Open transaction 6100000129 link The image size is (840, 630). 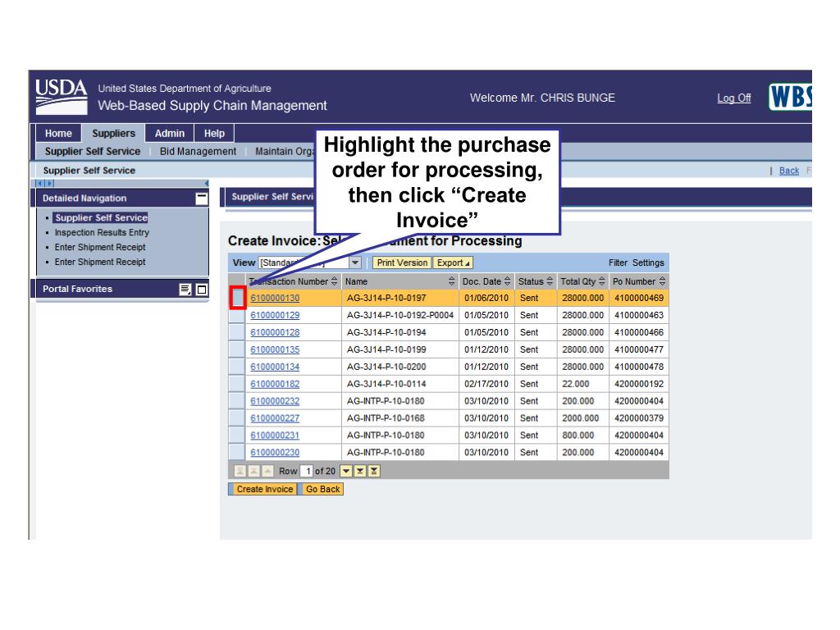275,315
